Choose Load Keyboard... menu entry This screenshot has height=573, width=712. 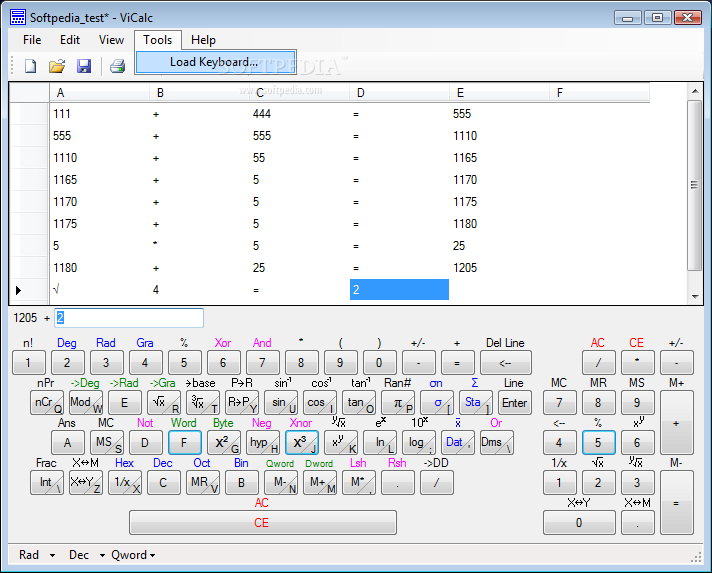click(x=216, y=62)
